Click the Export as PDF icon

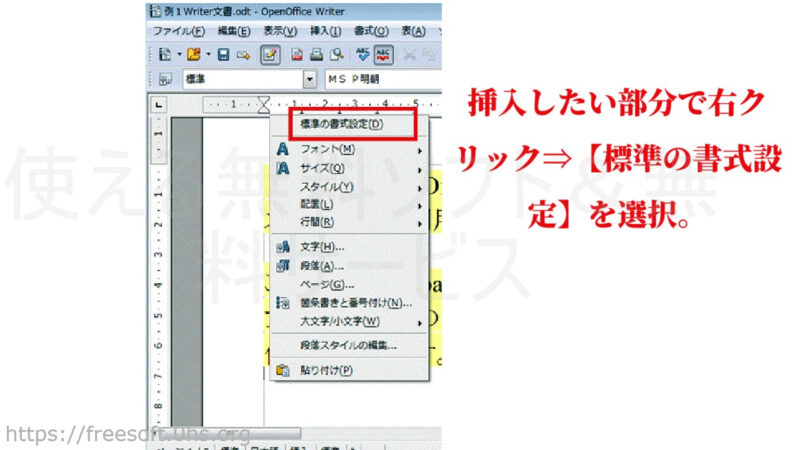coord(296,55)
